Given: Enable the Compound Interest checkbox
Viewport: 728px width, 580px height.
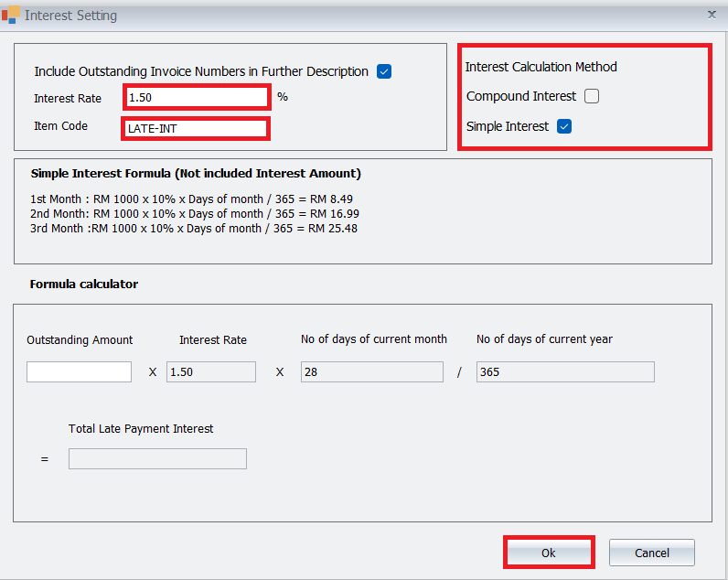Looking at the screenshot, I should point(592,96).
